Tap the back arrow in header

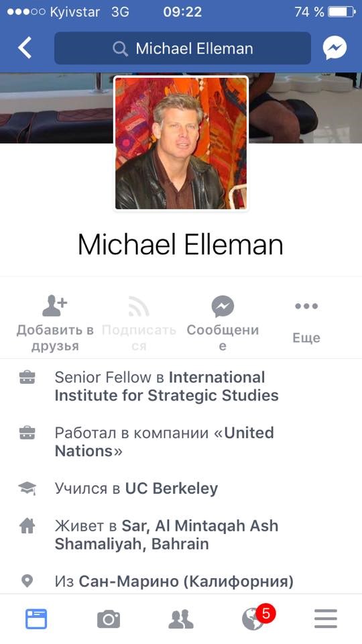[x=25, y=48]
